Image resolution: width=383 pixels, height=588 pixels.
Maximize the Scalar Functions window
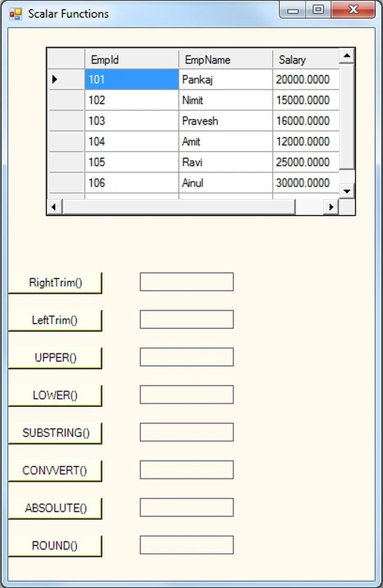coord(318,10)
